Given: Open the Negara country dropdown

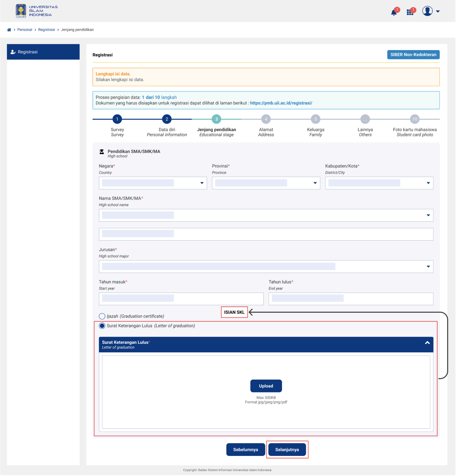Looking at the screenshot, I should tap(153, 183).
